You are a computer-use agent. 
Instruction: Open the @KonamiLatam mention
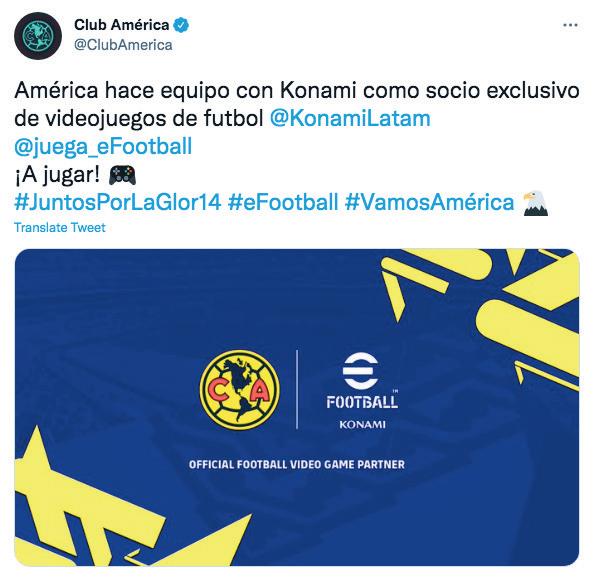[x=350, y=118]
